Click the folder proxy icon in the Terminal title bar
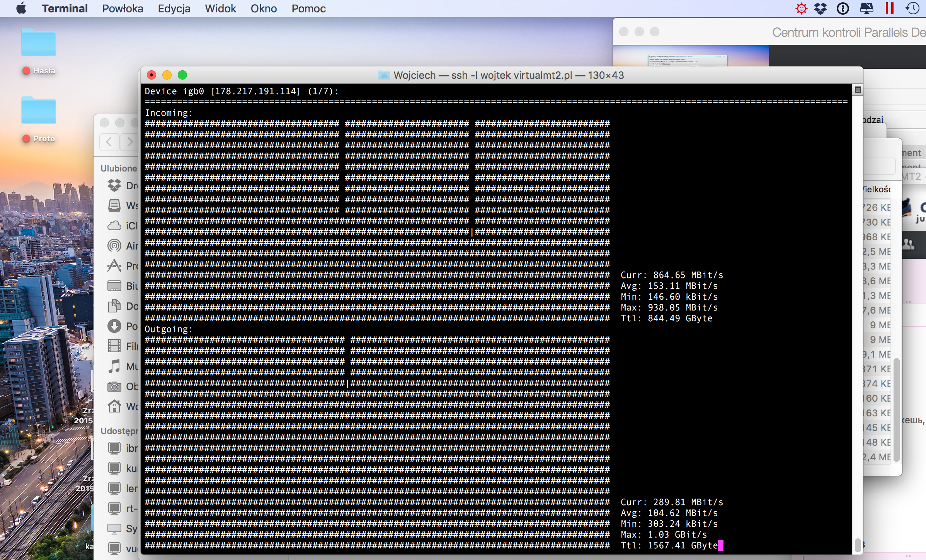The height and width of the screenshot is (560, 926). click(384, 75)
